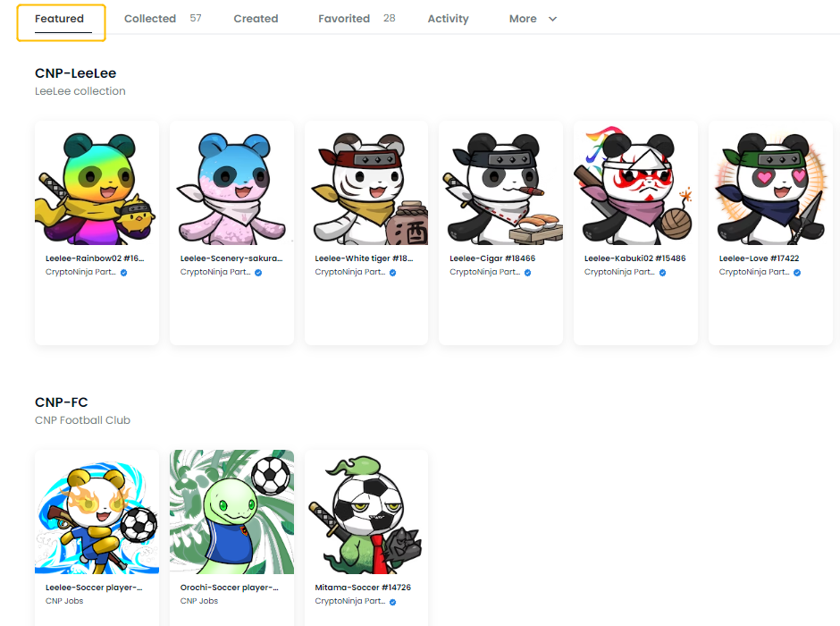Click verified badge under Leelee-White tiger card
Viewport: 840px width, 626px height.
pos(392,273)
